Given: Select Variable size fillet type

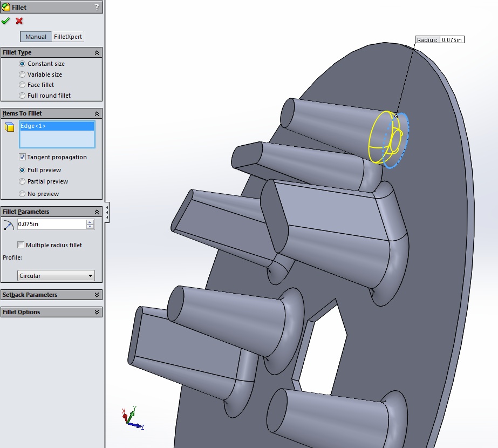Looking at the screenshot, I should click(x=22, y=74).
